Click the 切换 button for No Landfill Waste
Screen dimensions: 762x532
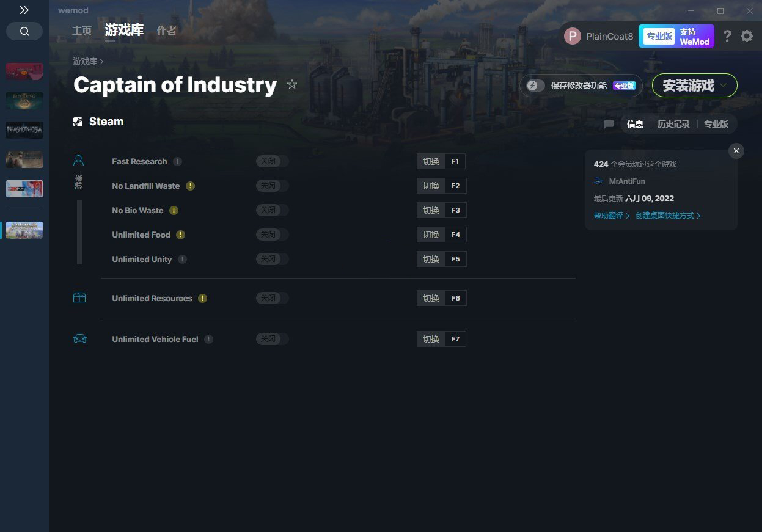(x=431, y=186)
